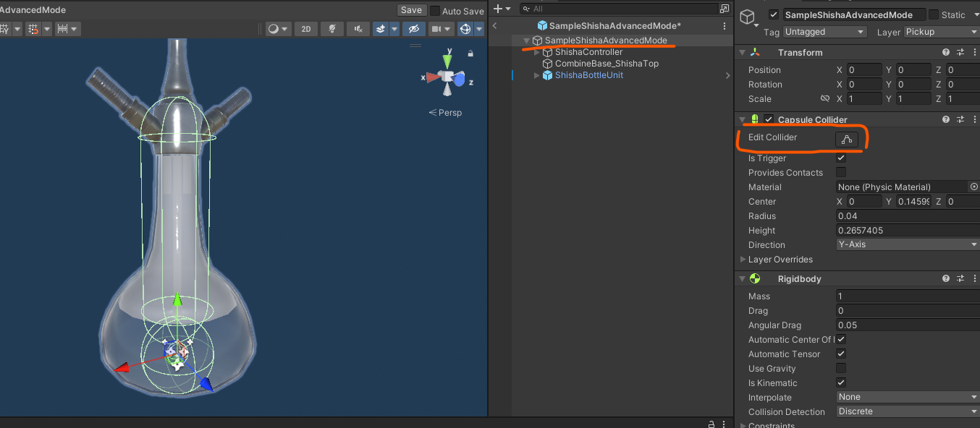Viewport: 980px width, 428px height.
Task: Toggle 2D scene view mode
Action: [x=306, y=29]
